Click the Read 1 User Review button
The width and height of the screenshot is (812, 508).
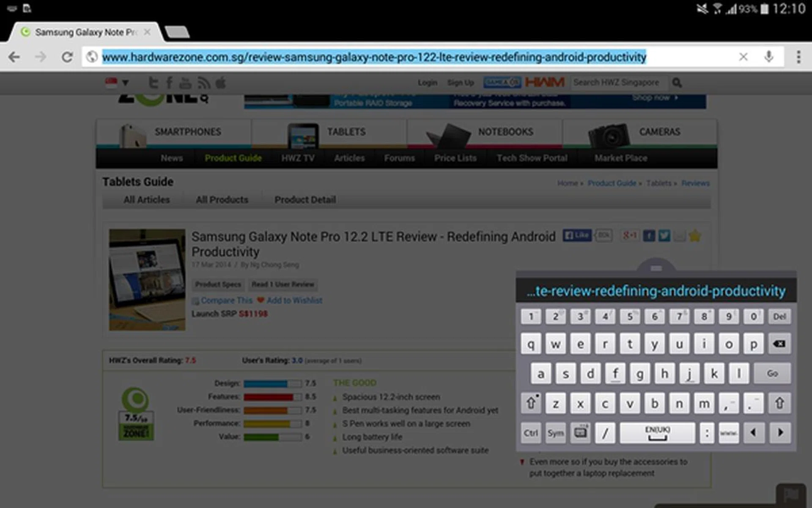(x=283, y=284)
